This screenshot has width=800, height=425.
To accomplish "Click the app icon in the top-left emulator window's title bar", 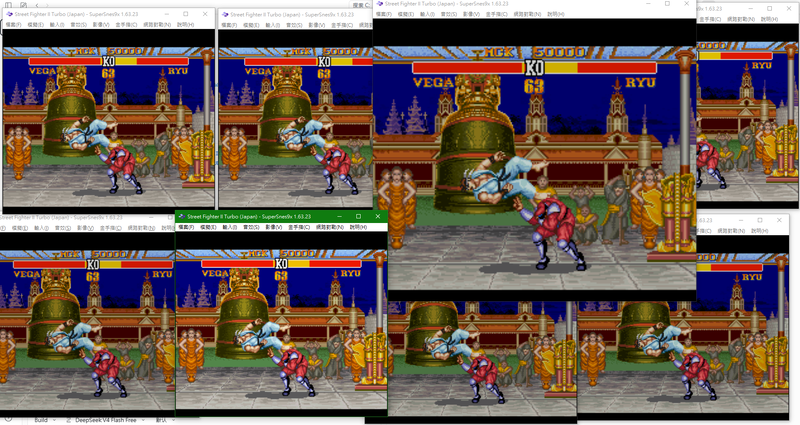I will (9, 14).
